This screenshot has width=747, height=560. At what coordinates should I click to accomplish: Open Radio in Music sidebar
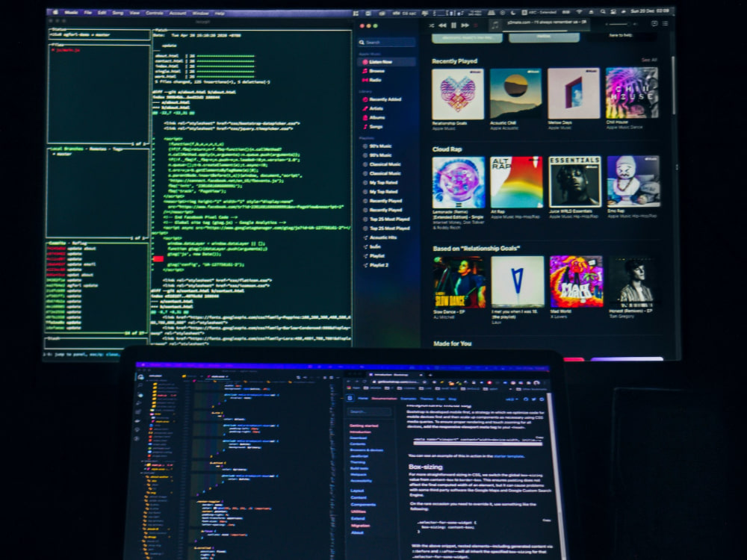[x=372, y=80]
